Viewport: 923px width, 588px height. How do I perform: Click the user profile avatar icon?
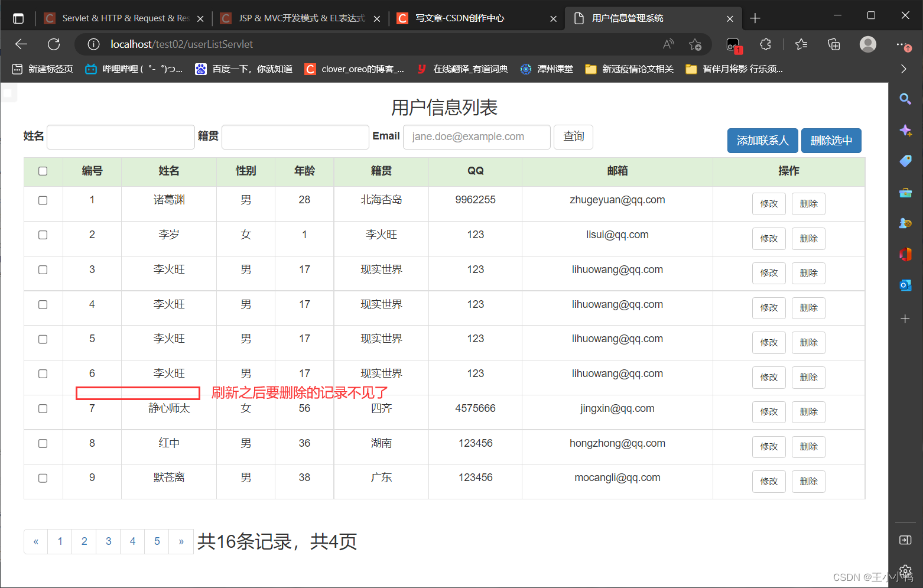(x=867, y=44)
